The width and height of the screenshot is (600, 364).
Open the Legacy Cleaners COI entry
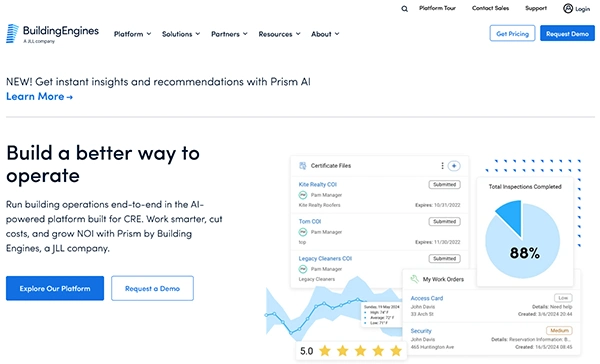tap(325, 258)
